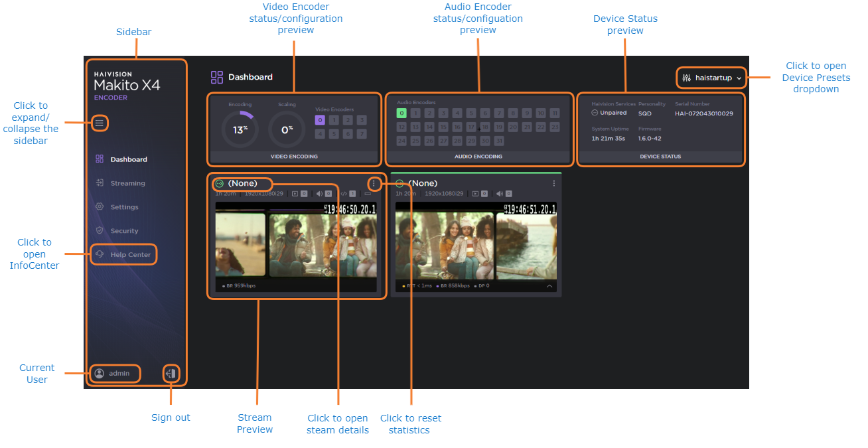Toggle Audio Encoder 0 tile

point(401,113)
